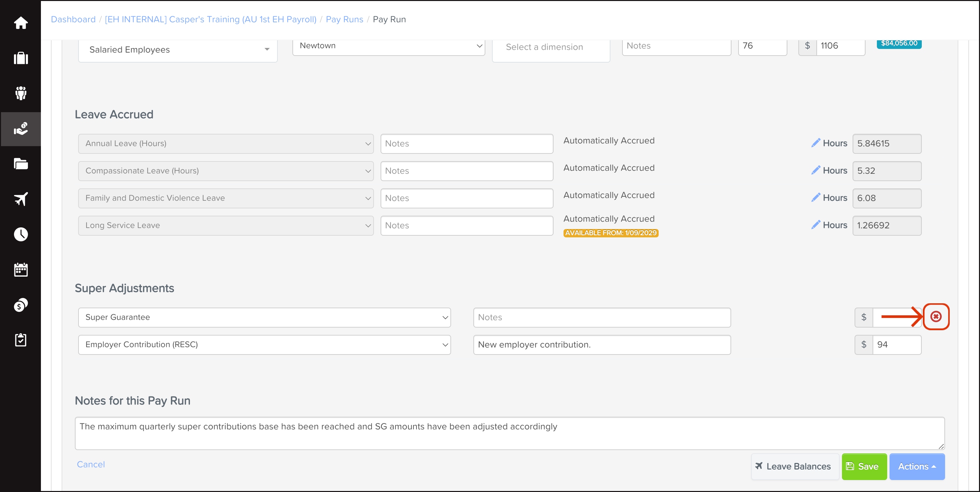
Task: Click the green Save button
Action: pos(864,466)
